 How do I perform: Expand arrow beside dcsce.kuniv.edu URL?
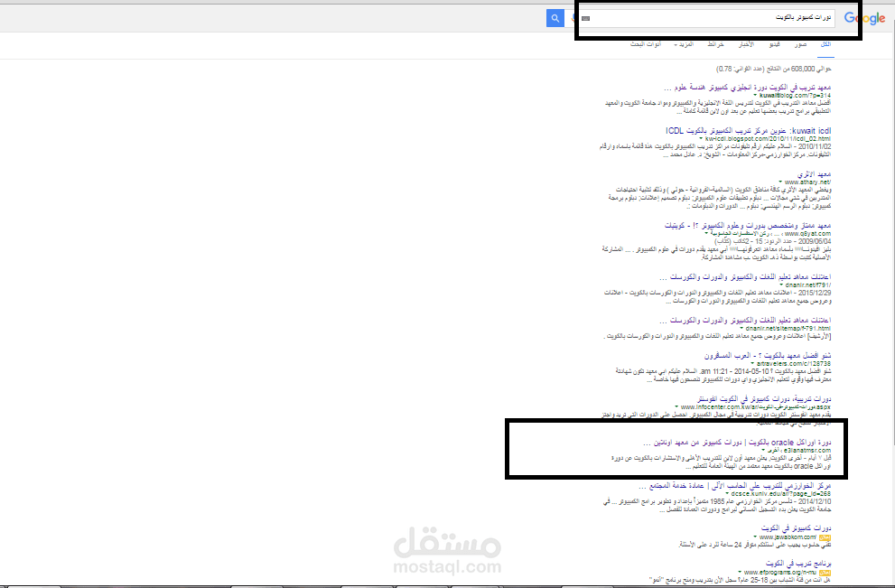tap(728, 494)
